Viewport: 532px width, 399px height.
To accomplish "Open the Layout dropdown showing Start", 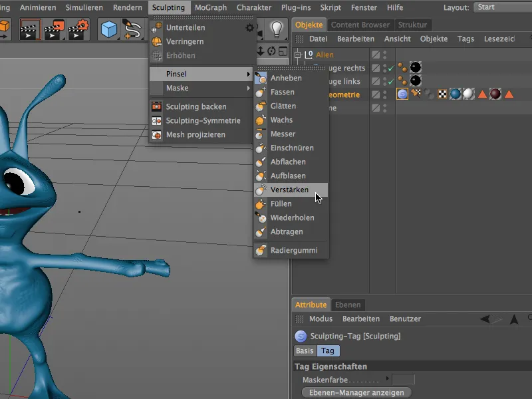I will coord(503,7).
